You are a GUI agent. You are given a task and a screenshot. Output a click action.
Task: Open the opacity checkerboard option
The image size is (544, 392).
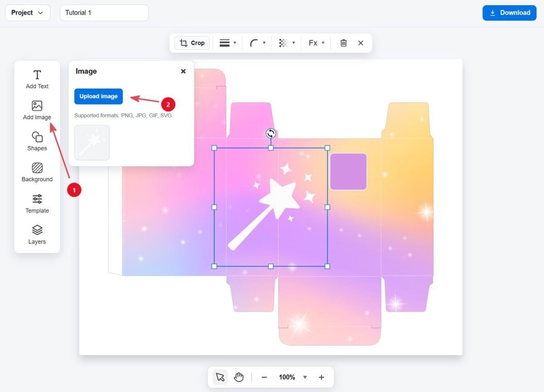point(283,43)
